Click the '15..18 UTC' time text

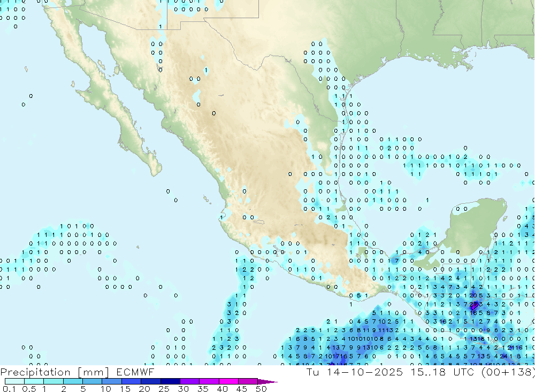point(442,372)
